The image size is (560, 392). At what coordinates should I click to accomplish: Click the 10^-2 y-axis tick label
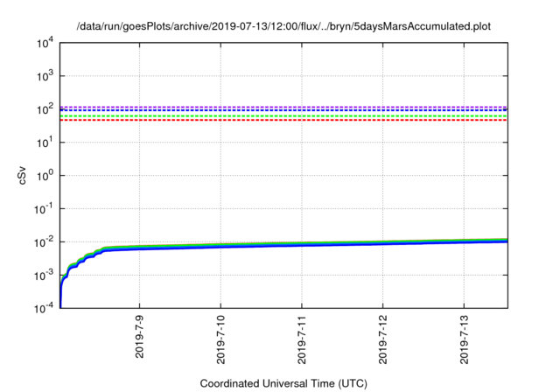(x=44, y=242)
